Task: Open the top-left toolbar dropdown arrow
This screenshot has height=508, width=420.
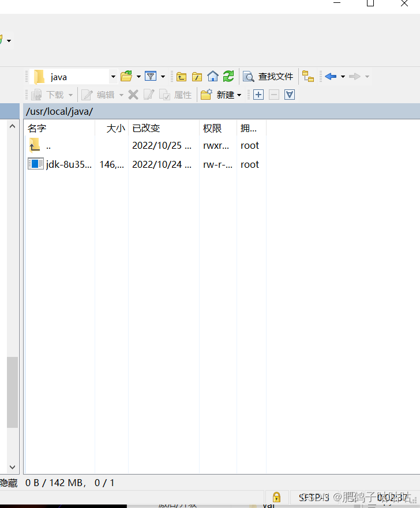Action: tap(9, 41)
